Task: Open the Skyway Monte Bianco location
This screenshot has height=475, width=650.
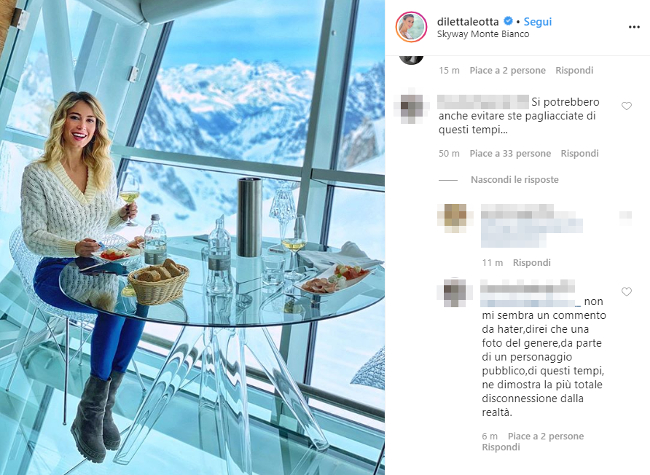Action: (x=483, y=34)
